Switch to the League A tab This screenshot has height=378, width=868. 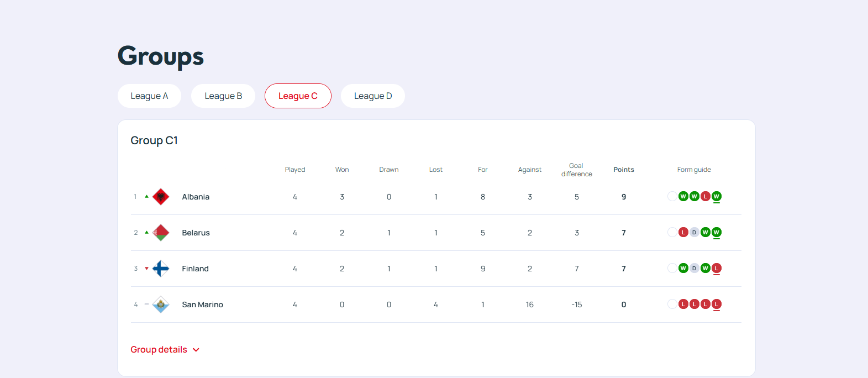[149, 96]
